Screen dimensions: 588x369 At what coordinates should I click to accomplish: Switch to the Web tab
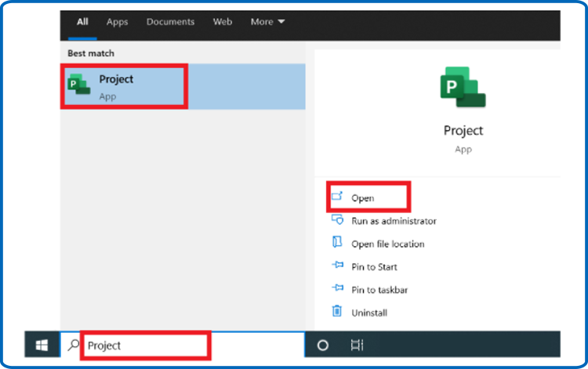click(x=223, y=22)
